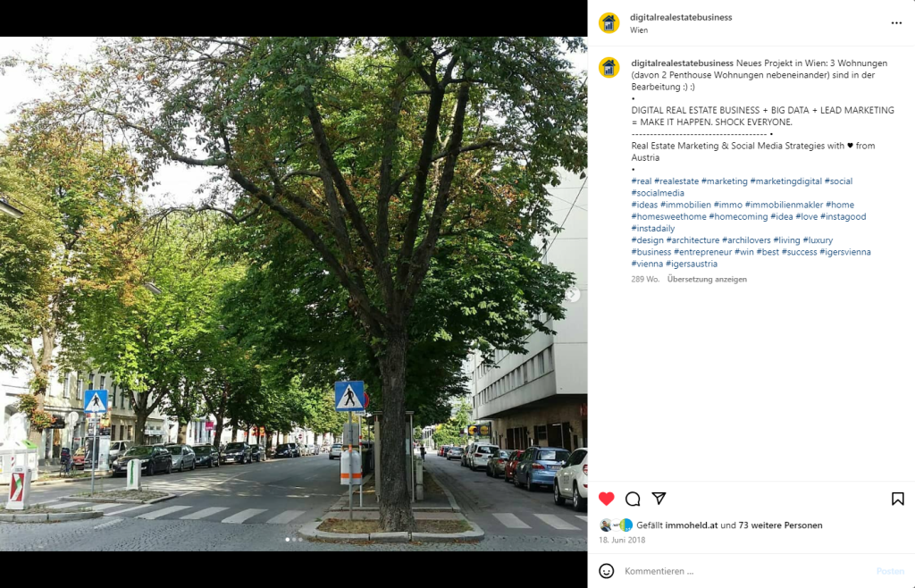Click liker avatars next to Gefällt
Viewport: 915px width, 588px height.
616,525
